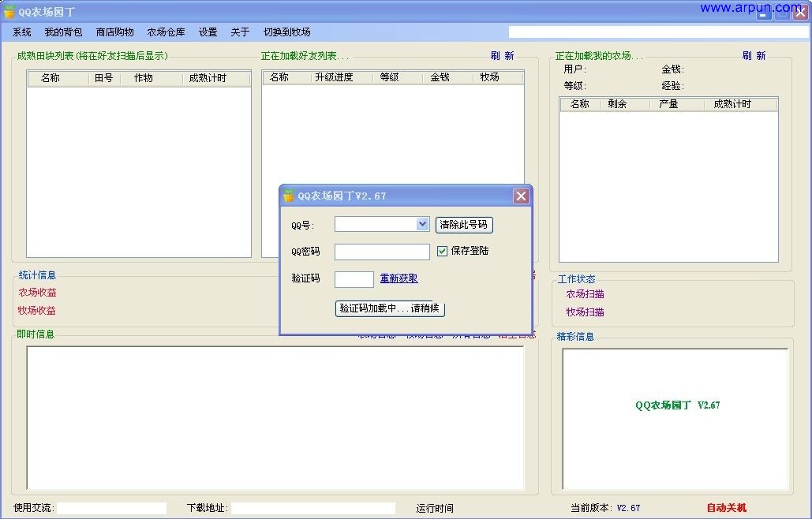Click the 等级 column header in friends list
The height and width of the screenshot is (519, 812).
(x=396, y=77)
